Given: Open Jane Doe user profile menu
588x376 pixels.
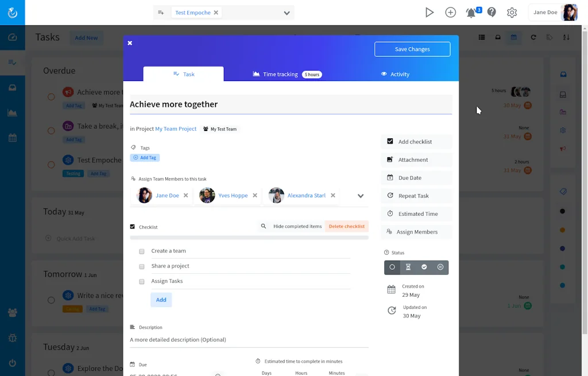Looking at the screenshot, I should (552, 13).
